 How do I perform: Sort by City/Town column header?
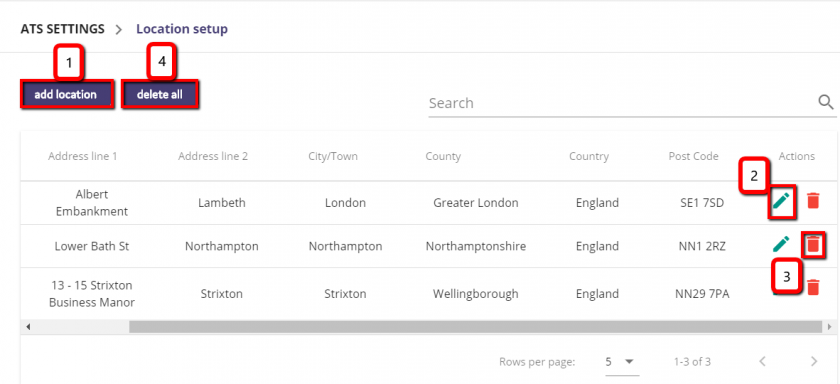pos(333,156)
